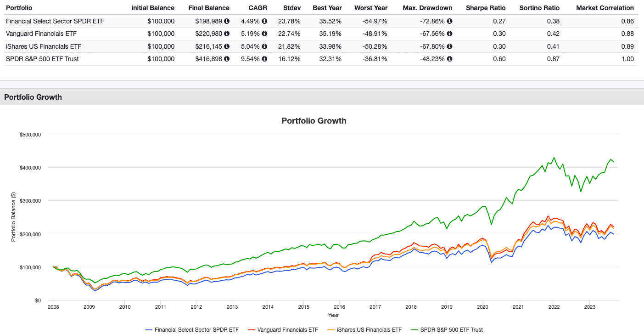Show info for -48.23% max drawdown
The height and width of the screenshot is (334, 644).
tap(449, 59)
